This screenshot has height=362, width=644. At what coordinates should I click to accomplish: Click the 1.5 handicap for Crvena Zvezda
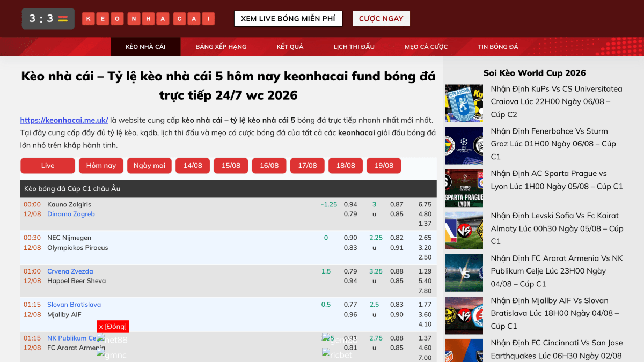(x=326, y=271)
